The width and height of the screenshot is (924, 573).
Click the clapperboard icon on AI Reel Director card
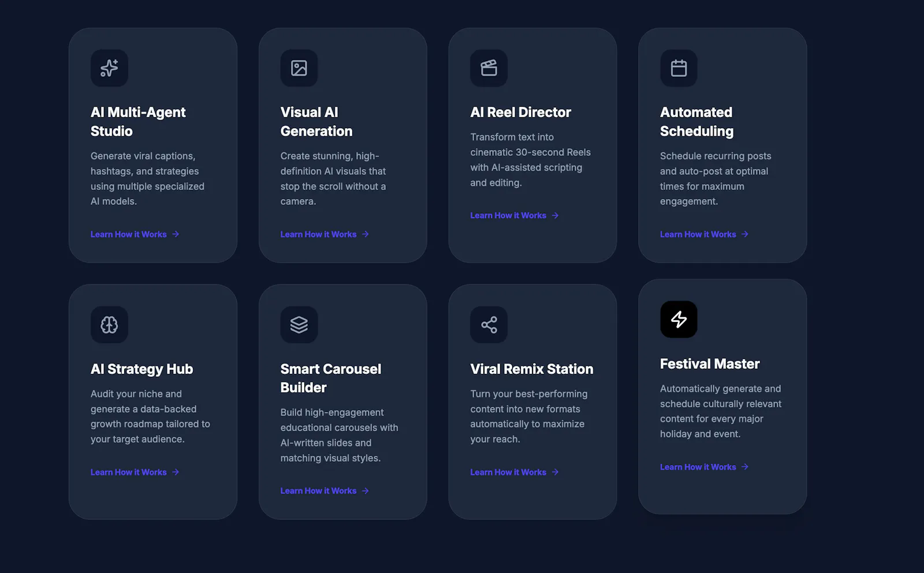tap(489, 68)
